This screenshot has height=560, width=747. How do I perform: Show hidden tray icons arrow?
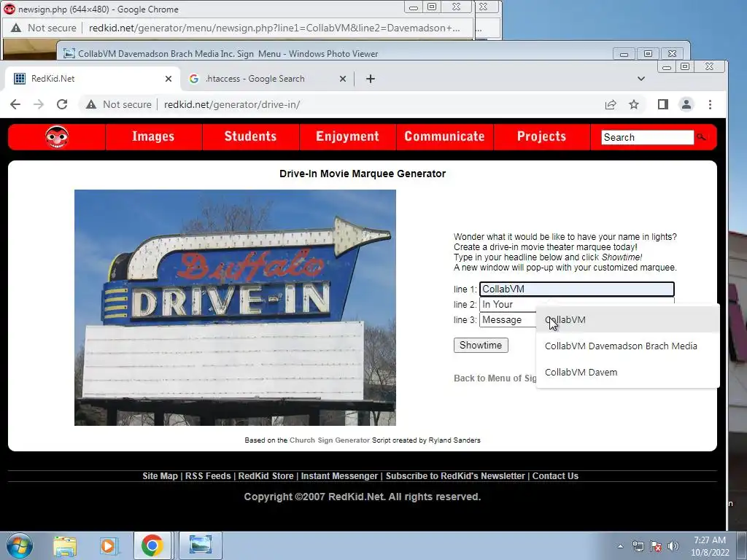click(620, 546)
